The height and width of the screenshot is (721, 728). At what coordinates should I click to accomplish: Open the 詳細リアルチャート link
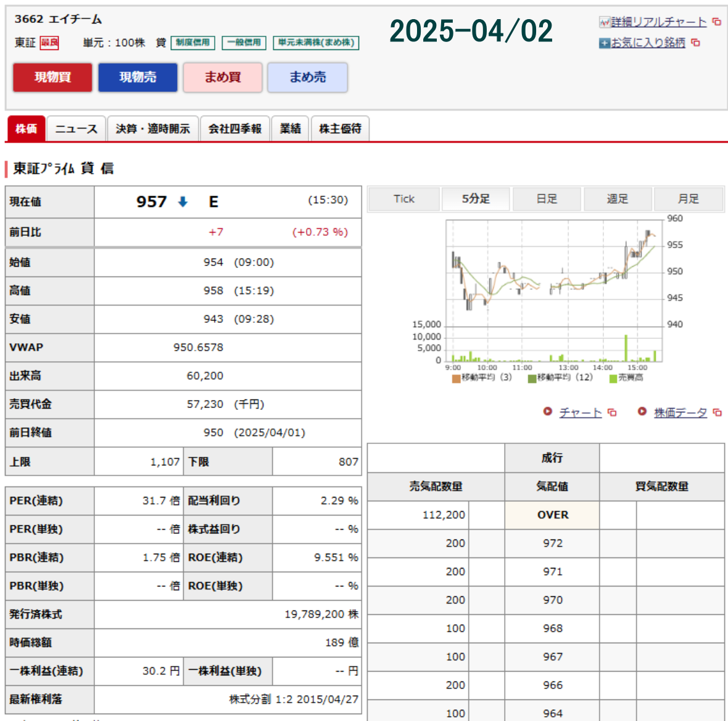pyautogui.click(x=658, y=22)
